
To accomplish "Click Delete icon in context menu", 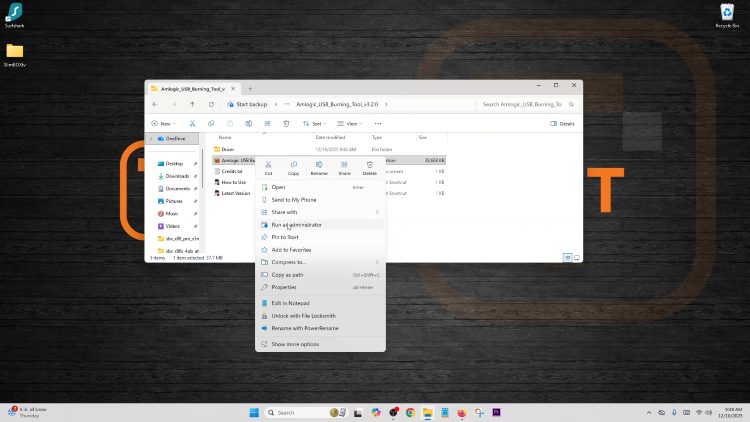I will pyautogui.click(x=370, y=168).
